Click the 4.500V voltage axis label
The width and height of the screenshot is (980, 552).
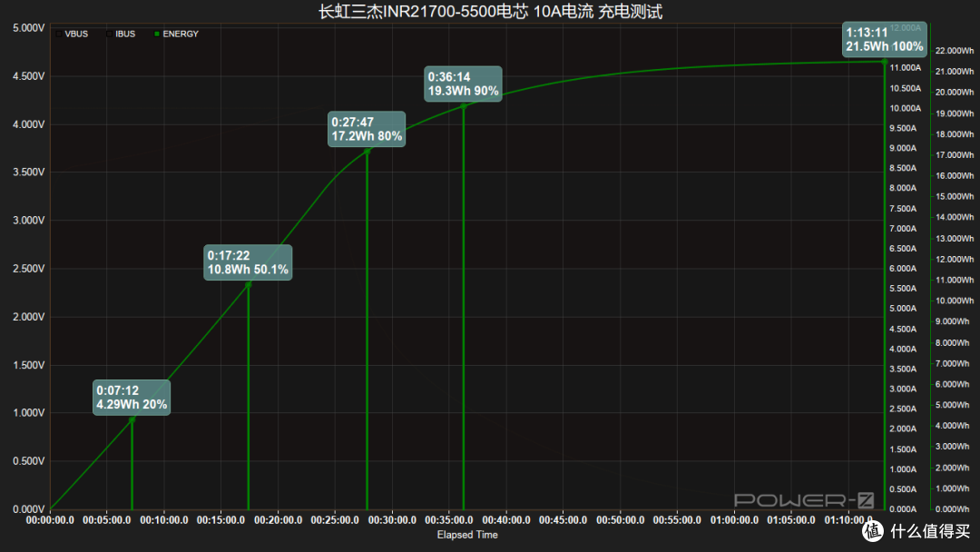pyautogui.click(x=29, y=76)
